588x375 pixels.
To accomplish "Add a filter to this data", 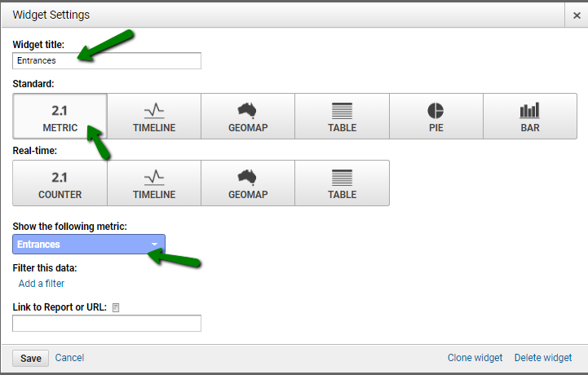I will tap(42, 284).
